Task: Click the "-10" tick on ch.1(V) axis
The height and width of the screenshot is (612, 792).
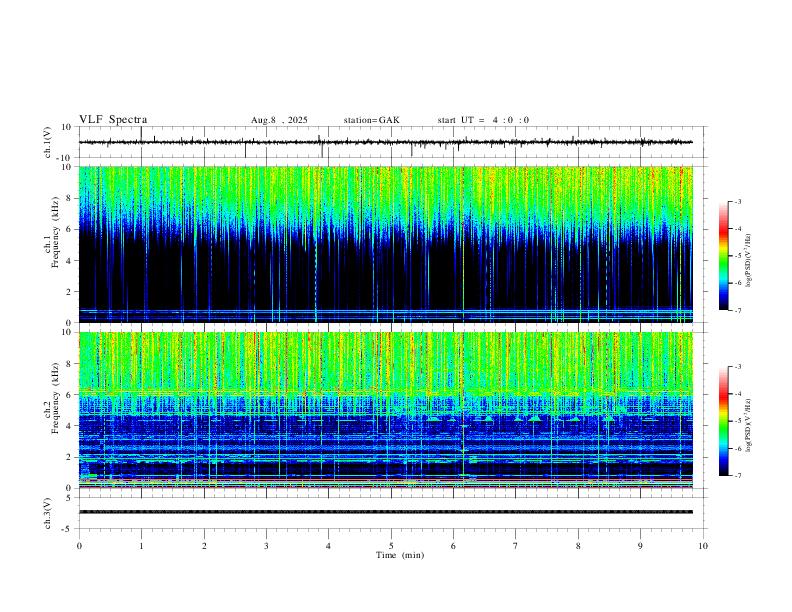Action: click(x=65, y=158)
